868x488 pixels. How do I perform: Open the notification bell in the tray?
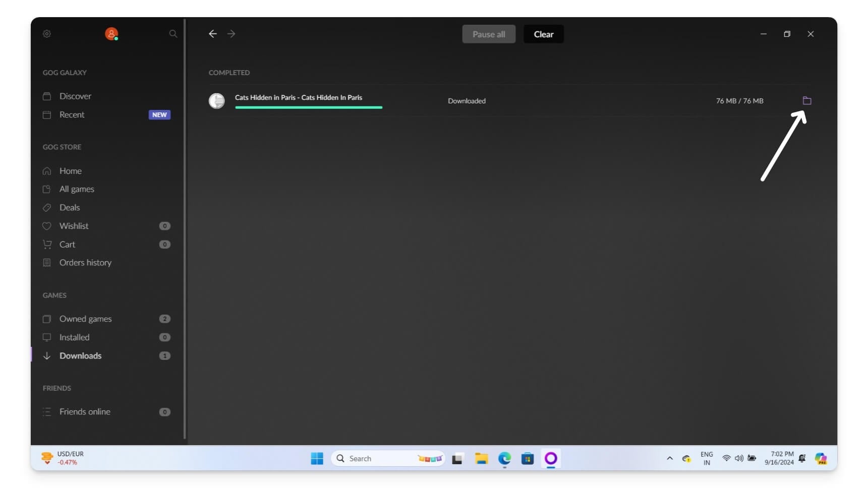[802, 458]
